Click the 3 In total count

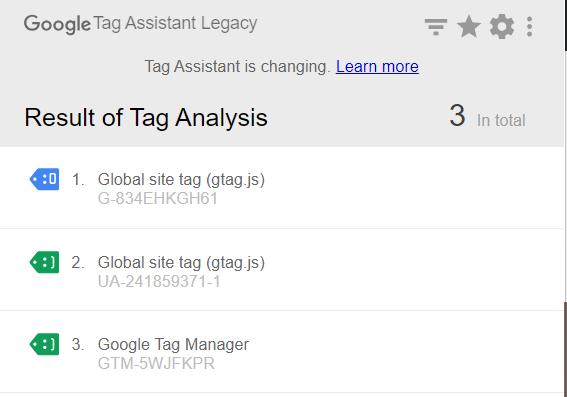pyautogui.click(x=487, y=116)
